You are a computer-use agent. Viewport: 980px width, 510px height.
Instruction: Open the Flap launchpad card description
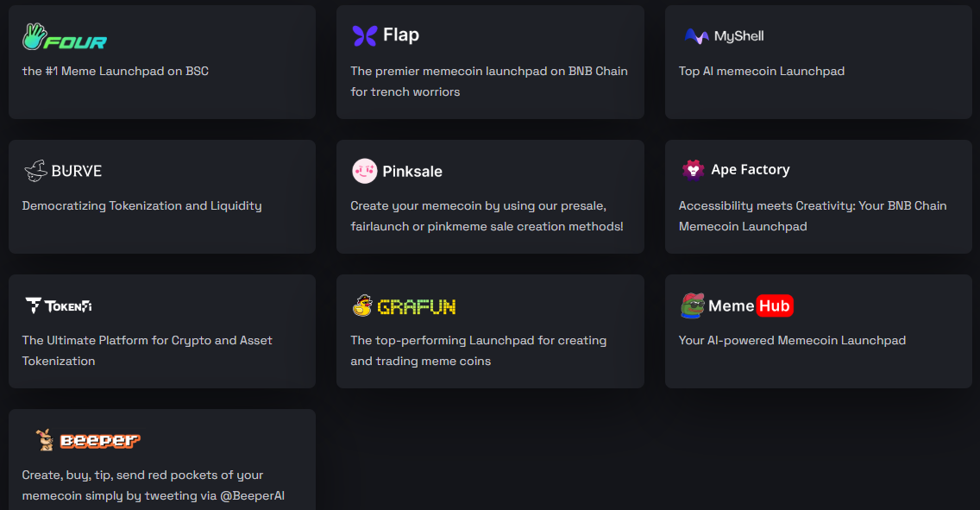[x=488, y=82]
